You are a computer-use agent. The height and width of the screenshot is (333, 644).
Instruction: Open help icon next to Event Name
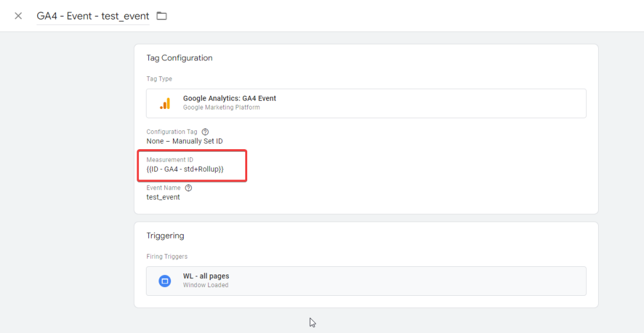tap(188, 188)
